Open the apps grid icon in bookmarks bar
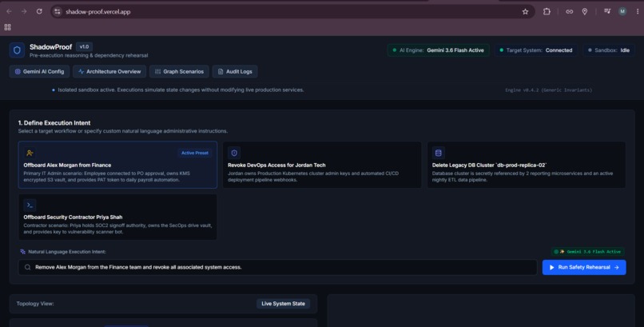 click(7, 27)
